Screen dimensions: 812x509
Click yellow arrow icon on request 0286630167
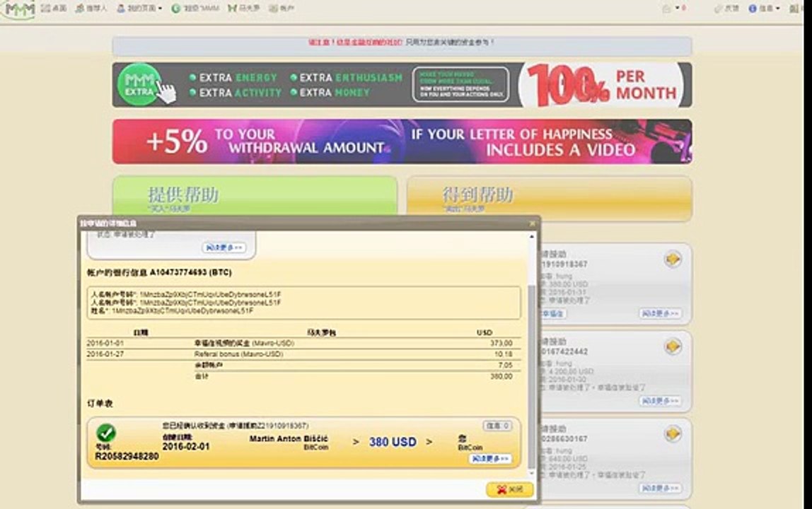pyautogui.click(x=673, y=434)
